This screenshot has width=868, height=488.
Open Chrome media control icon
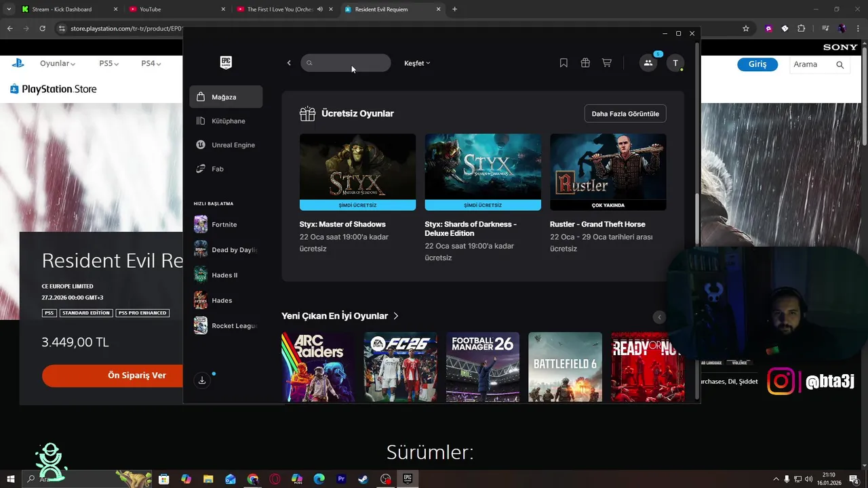(x=825, y=28)
